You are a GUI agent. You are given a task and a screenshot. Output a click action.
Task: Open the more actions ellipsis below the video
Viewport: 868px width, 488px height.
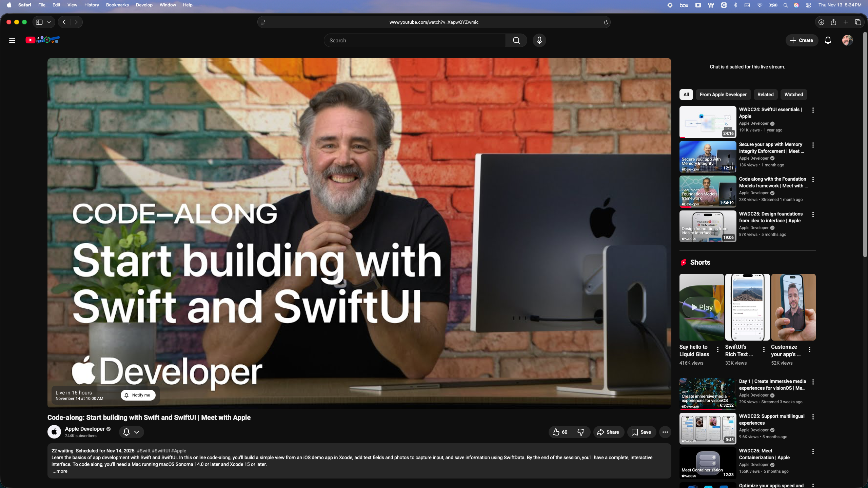pos(665,432)
